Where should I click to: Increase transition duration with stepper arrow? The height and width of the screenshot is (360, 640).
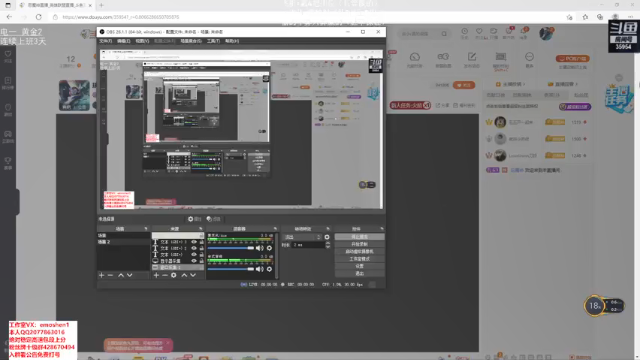[x=327, y=243]
